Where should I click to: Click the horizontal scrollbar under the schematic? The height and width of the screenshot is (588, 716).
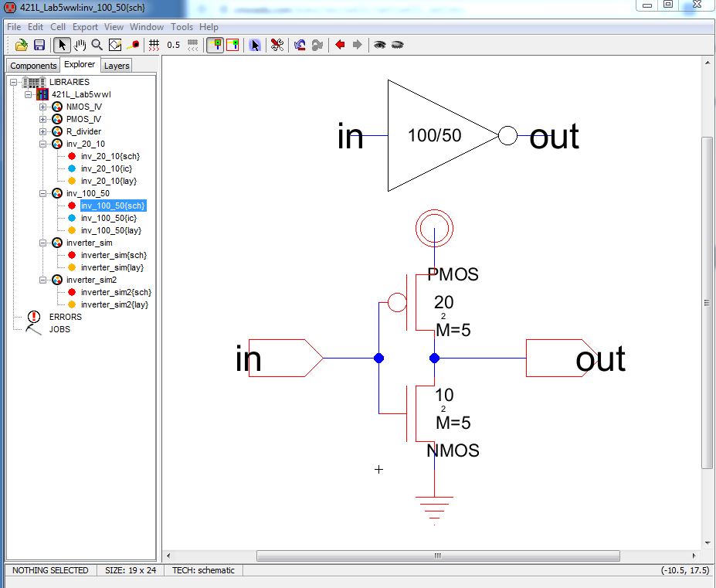(437, 556)
